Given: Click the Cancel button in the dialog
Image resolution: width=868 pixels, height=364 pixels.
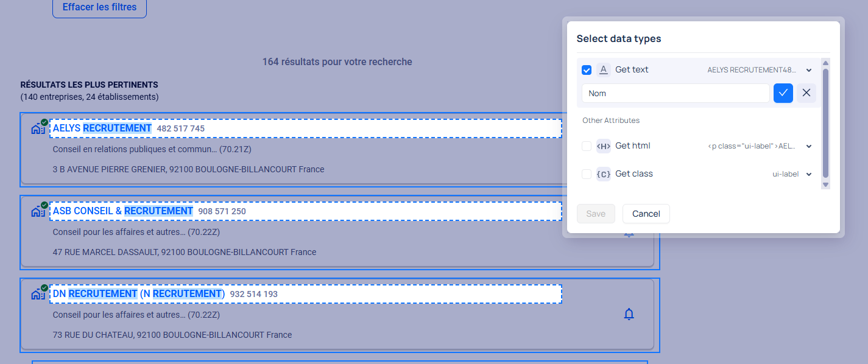Looking at the screenshot, I should (646, 213).
